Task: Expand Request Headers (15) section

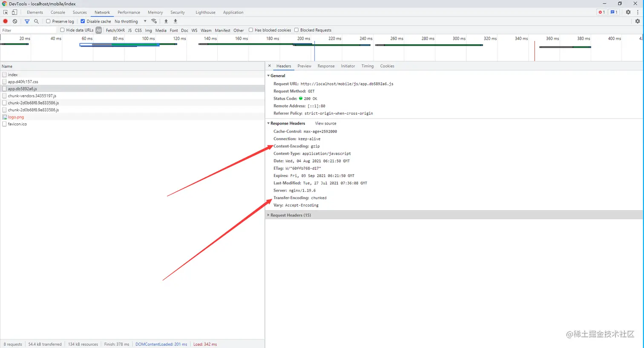Action: [268, 215]
